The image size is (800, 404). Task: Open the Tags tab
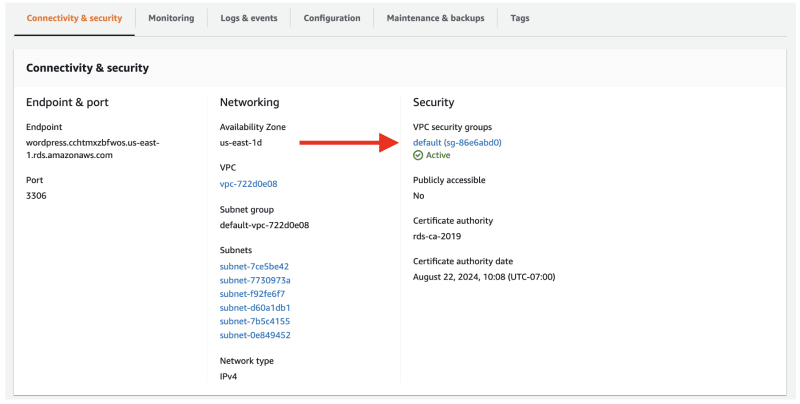520,18
